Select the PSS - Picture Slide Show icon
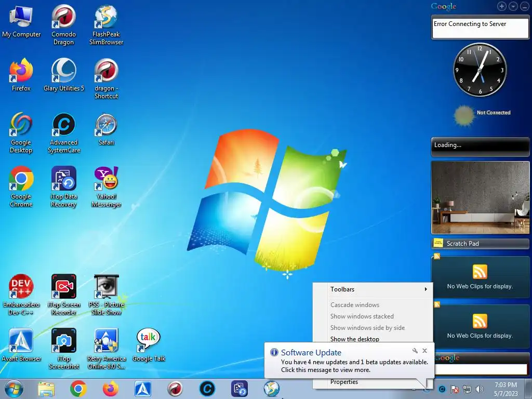Viewport: 532px width, 399px height. pyautogui.click(x=106, y=295)
